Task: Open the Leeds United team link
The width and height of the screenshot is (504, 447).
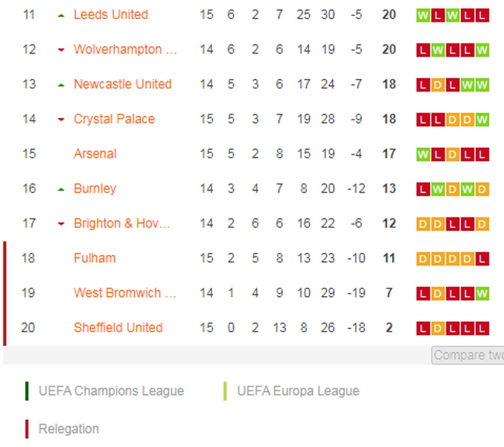Action: [x=111, y=15]
